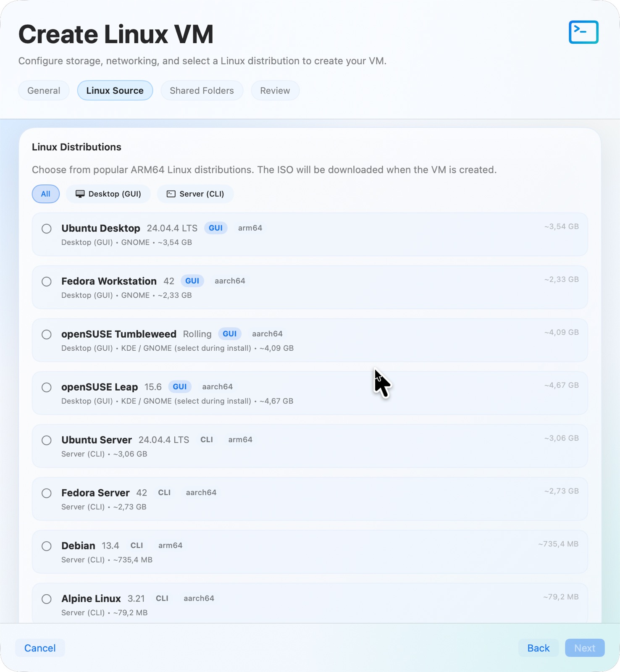This screenshot has height=672, width=620.
Task: Click the ~3,54 GB size at row's right
Action: tap(561, 226)
